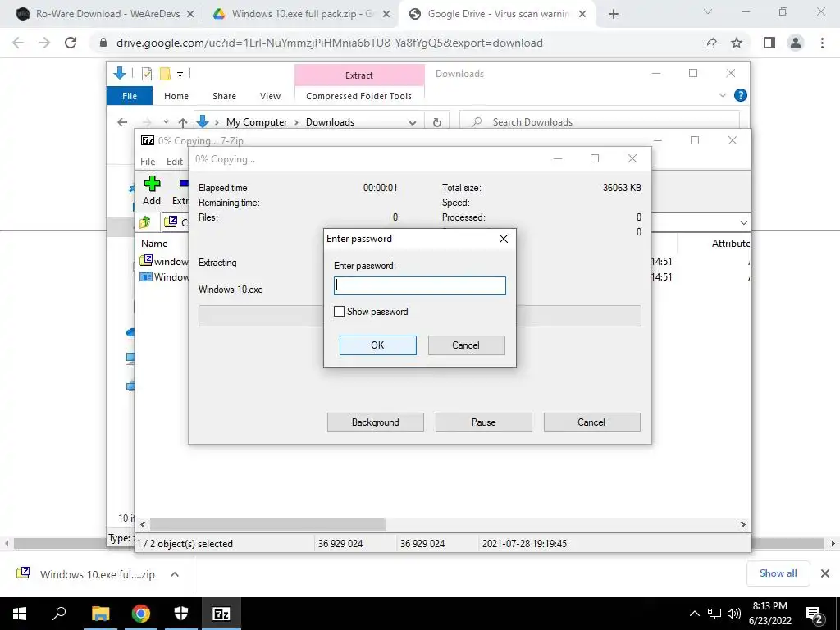The image size is (840, 630).
Task: Pause the 7-Zip copying operation
Action: [x=483, y=422]
